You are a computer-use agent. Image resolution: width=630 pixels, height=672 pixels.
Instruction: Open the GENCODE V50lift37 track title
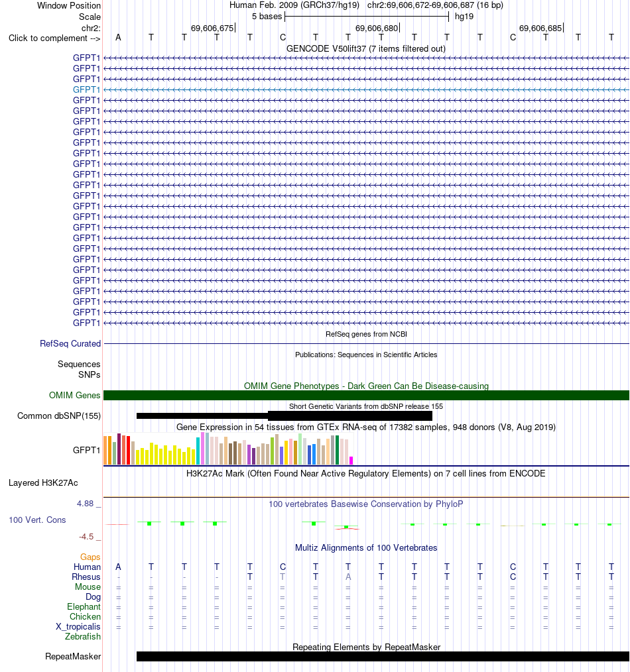[366, 48]
